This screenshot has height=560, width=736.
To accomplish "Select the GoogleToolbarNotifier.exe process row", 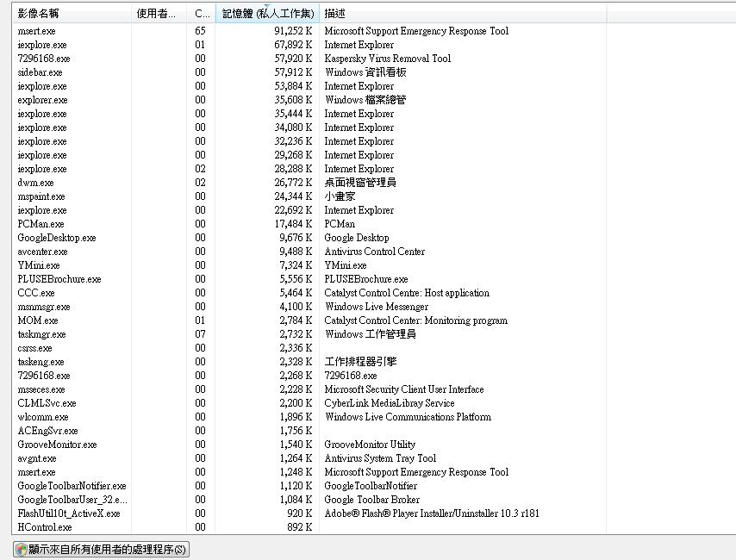I will pos(309,485).
